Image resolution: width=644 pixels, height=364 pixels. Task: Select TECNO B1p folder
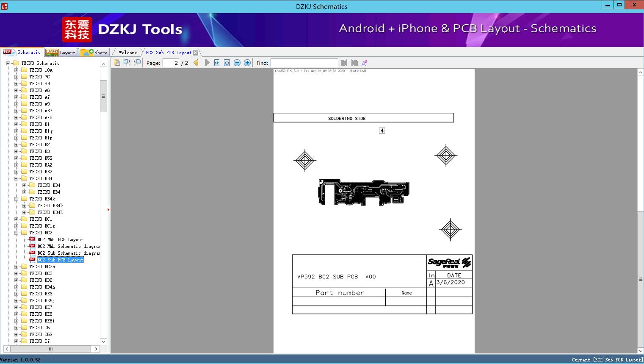(41, 138)
